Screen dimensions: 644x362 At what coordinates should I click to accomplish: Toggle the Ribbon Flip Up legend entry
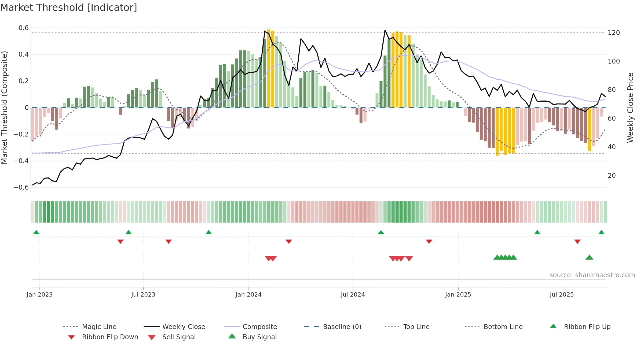point(580,327)
